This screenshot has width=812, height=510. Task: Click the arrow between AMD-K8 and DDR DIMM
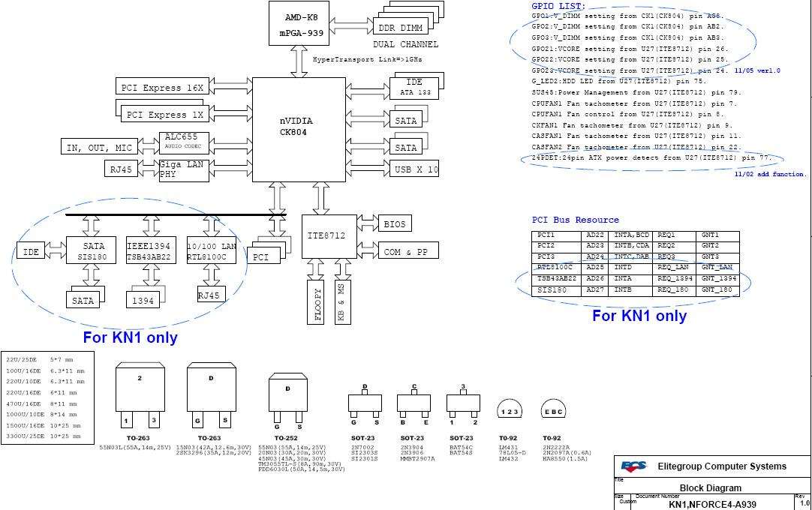(351, 26)
